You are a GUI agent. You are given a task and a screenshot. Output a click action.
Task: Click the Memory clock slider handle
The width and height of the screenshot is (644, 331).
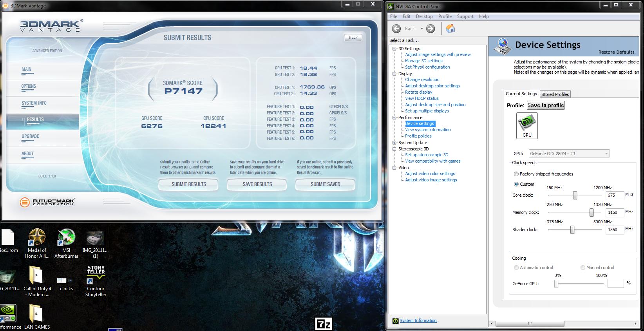click(x=592, y=212)
